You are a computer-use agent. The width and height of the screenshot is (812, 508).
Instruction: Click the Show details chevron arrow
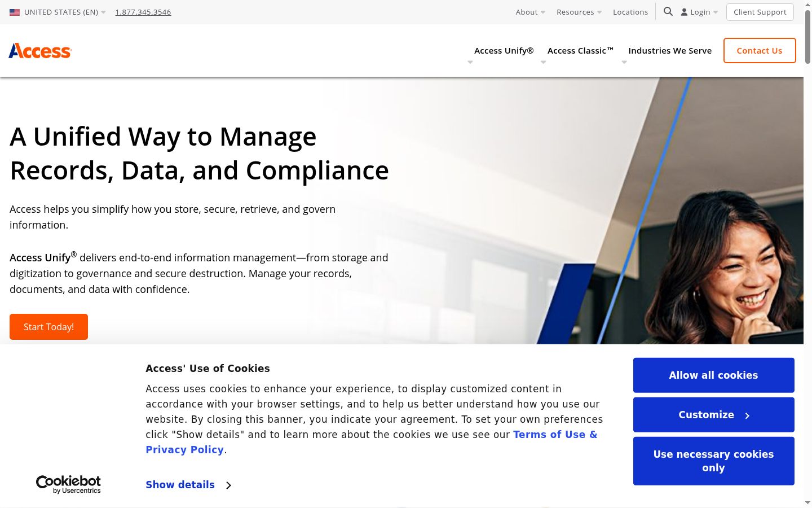[228, 485]
